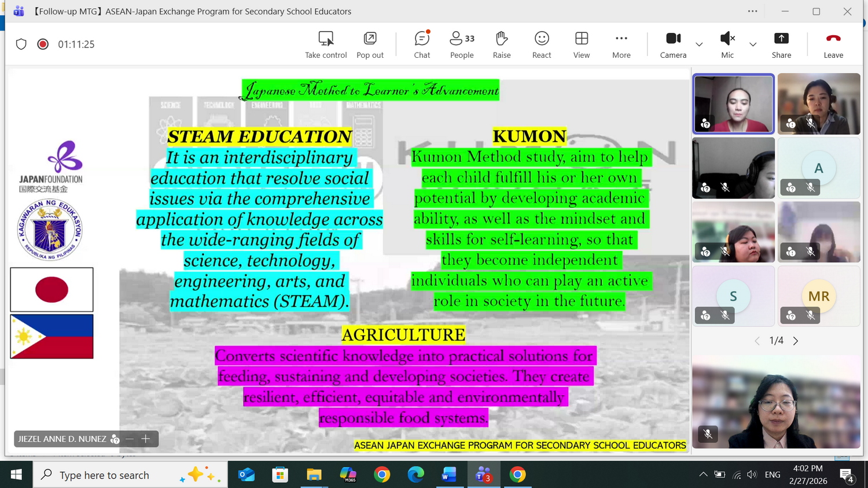The height and width of the screenshot is (488, 868).
Task: Raise your hand in the meeting
Action: tap(501, 45)
